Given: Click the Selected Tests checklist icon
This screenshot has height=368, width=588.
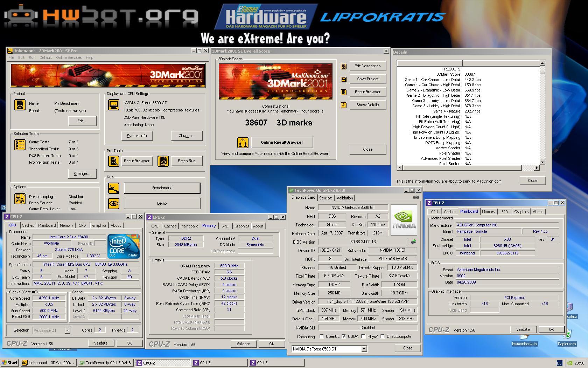Looking at the screenshot, I should [x=20, y=144].
